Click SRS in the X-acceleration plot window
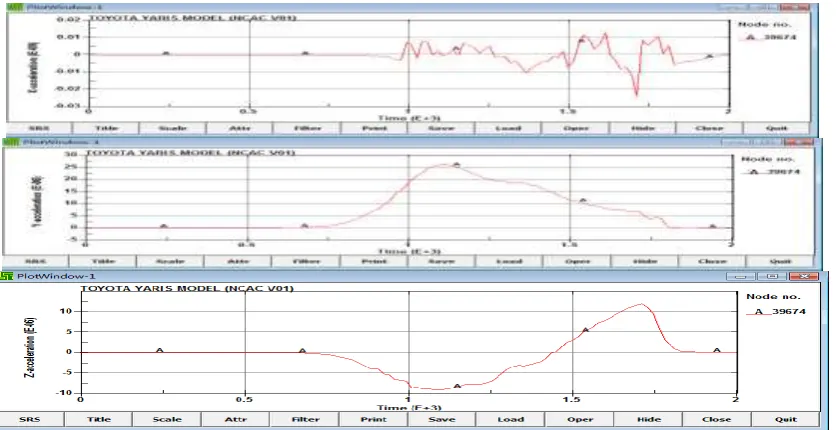This screenshot has width=837, height=430. point(38,128)
